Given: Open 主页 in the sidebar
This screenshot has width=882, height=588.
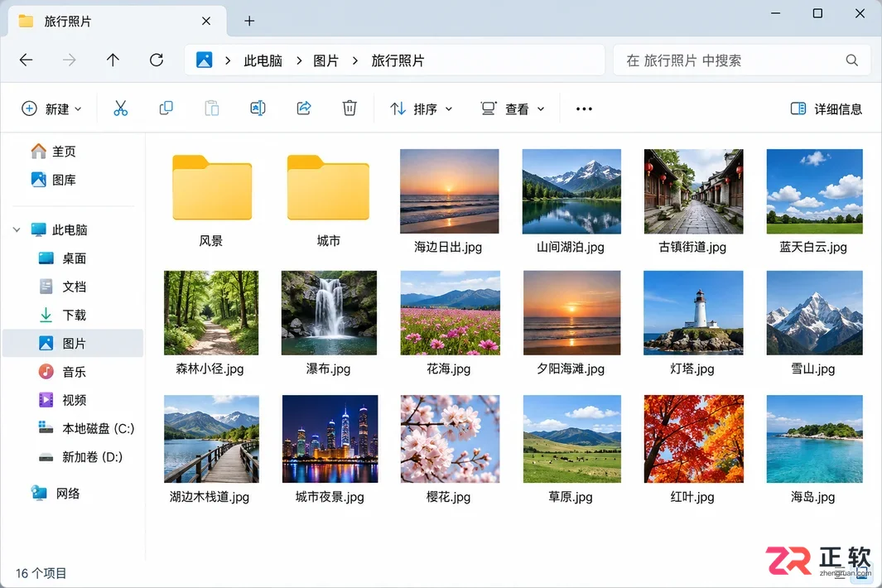Looking at the screenshot, I should click(53, 152).
